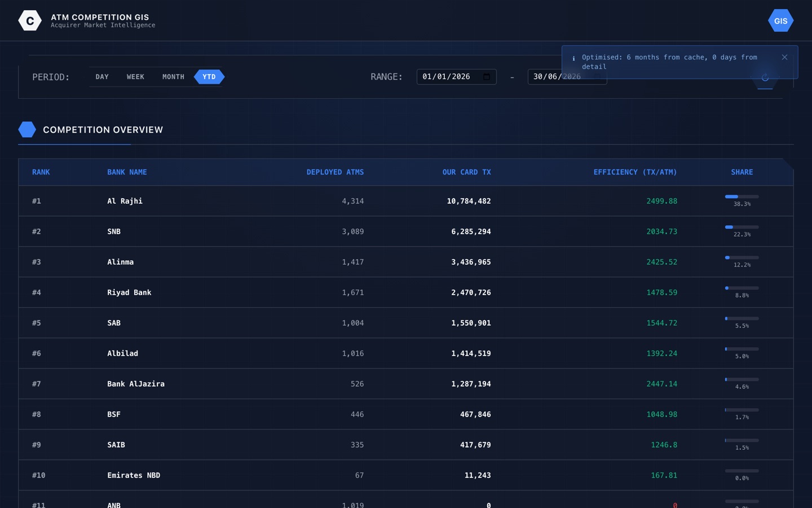Select the SNB bank name
The height and width of the screenshot is (508, 812).
click(114, 231)
